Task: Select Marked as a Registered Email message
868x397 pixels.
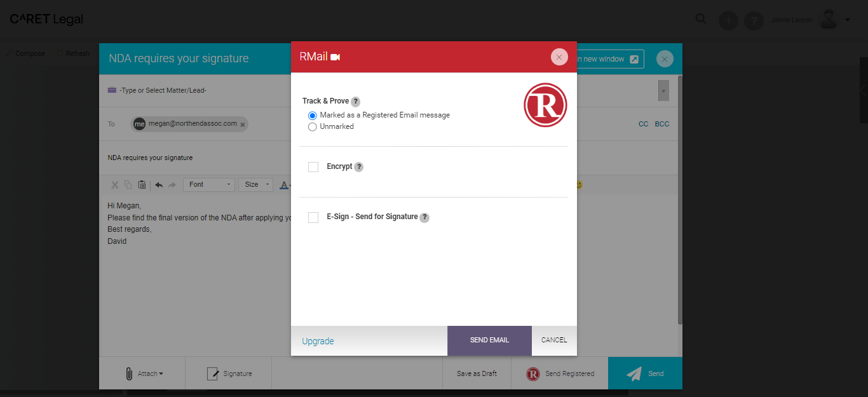Action: pos(313,116)
